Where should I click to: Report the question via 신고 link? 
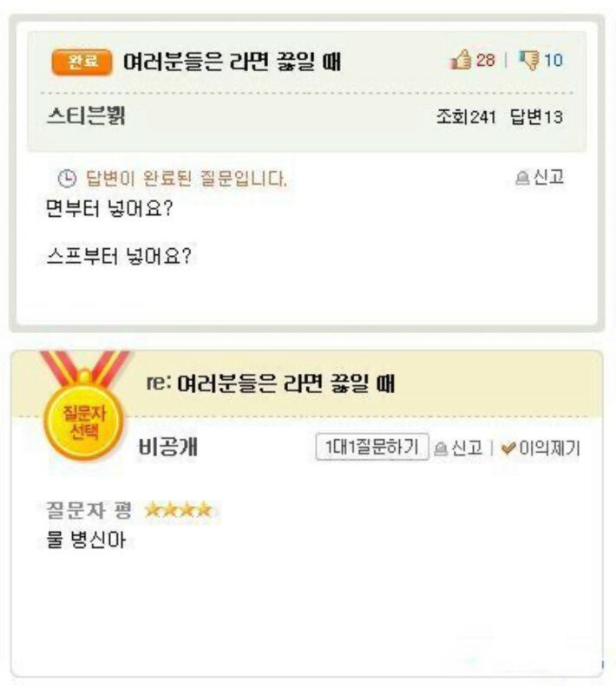point(548,177)
